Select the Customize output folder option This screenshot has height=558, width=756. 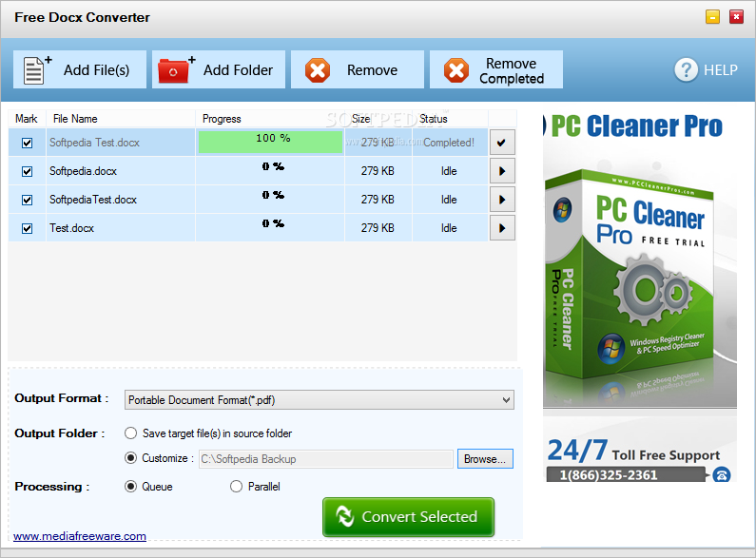click(x=130, y=458)
